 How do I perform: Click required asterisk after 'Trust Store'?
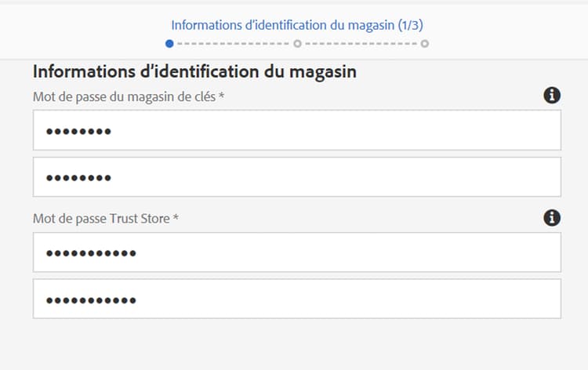pyautogui.click(x=176, y=217)
